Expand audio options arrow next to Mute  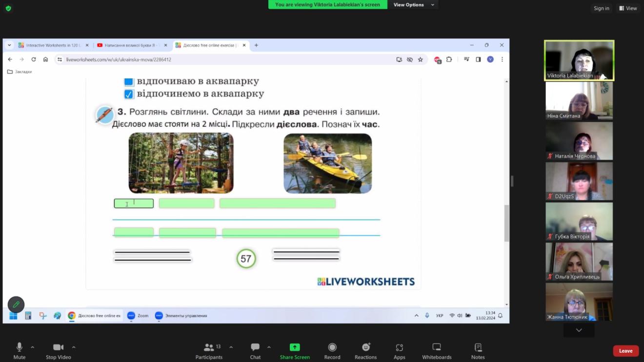[x=33, y=347]
